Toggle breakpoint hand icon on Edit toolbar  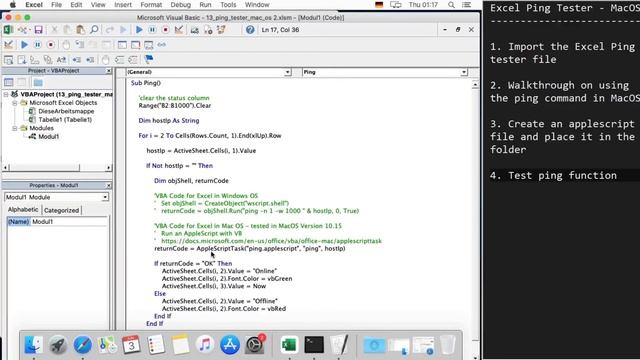[106, 60]
